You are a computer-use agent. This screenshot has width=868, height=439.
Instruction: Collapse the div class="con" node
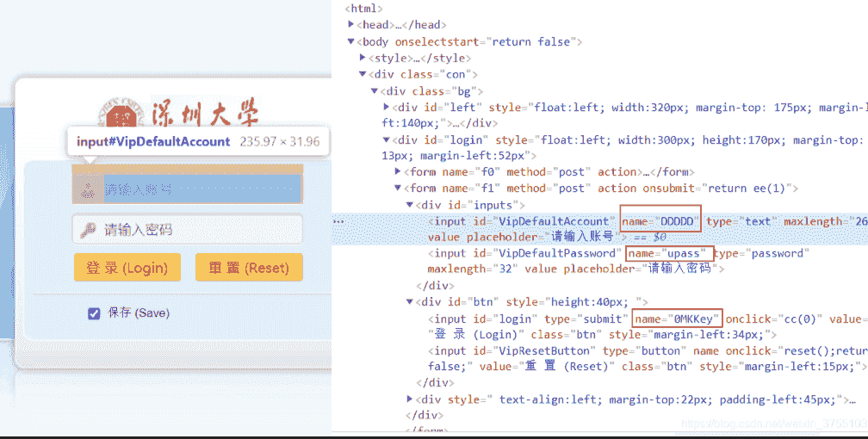click(x=363, y=74)
